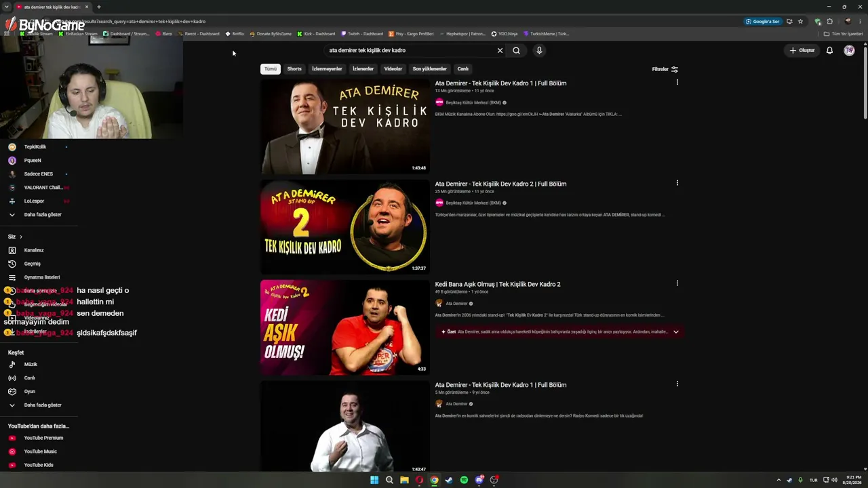The image size is (868, 488).
Task: Open more options for Kedi Bana Aşık Olmuş video
Action: tap(677, 283)
